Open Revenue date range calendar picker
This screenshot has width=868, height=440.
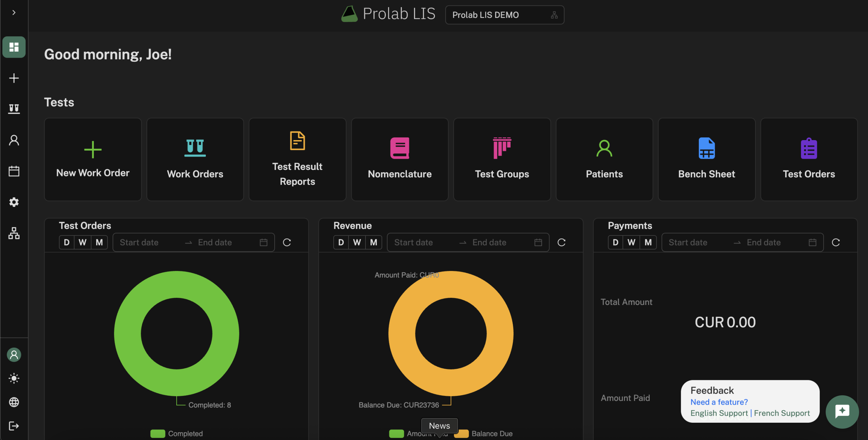538,242
